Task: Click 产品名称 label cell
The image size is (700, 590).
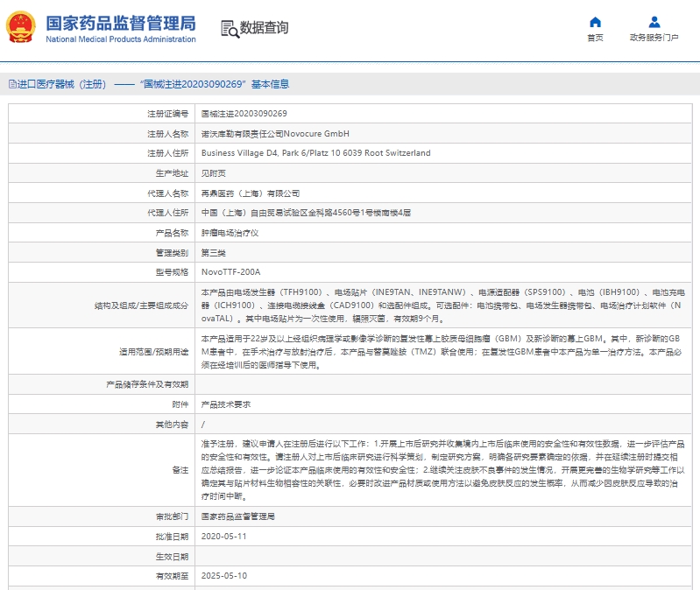Action: coord(102,233)
